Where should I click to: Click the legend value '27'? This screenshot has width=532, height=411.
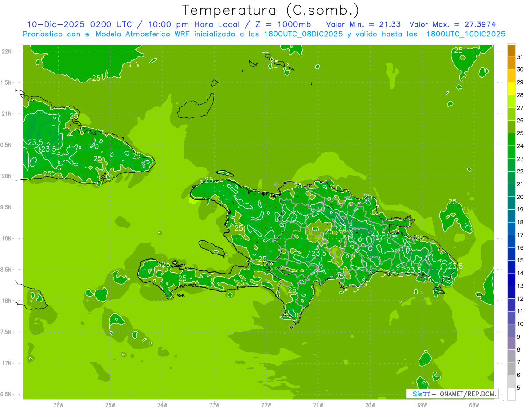(x=520, y=108)
